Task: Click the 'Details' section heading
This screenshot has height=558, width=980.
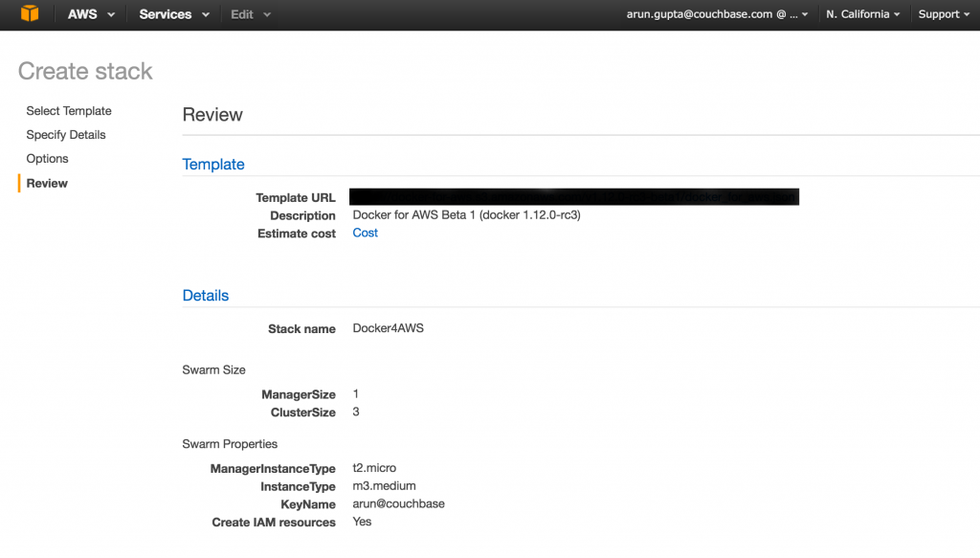Action: point(206,296)
